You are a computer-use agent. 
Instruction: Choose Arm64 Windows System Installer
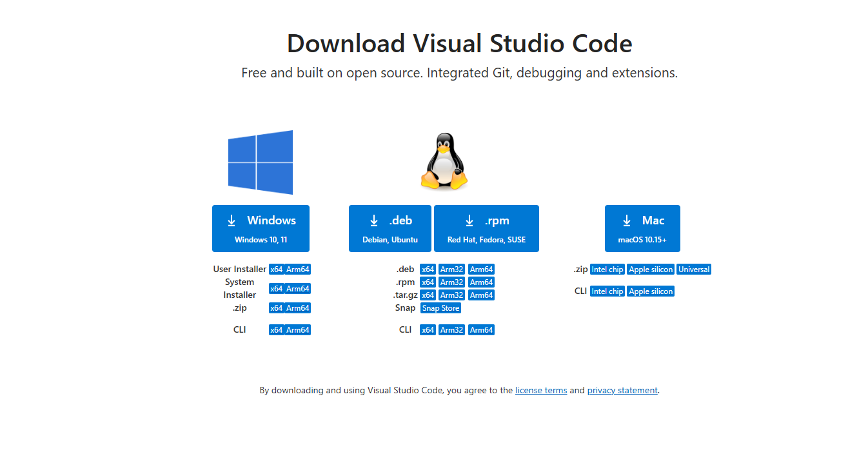[298, 289]
